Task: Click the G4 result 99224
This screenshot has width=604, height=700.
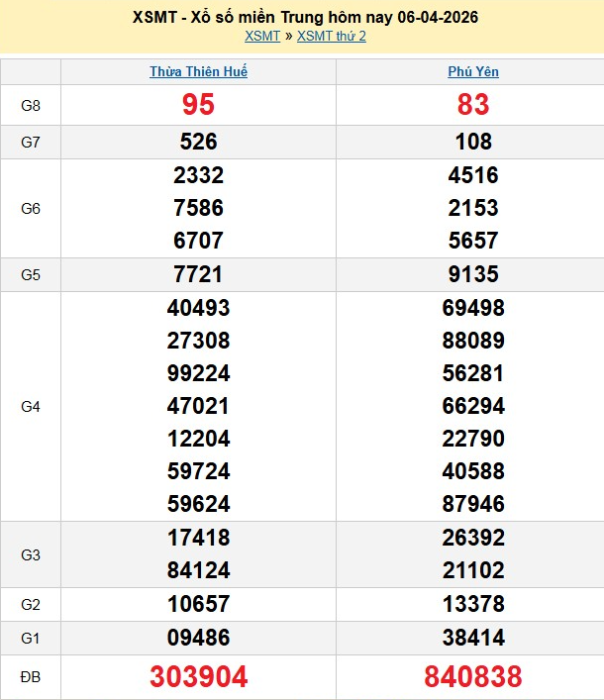Action: (198, 373)
